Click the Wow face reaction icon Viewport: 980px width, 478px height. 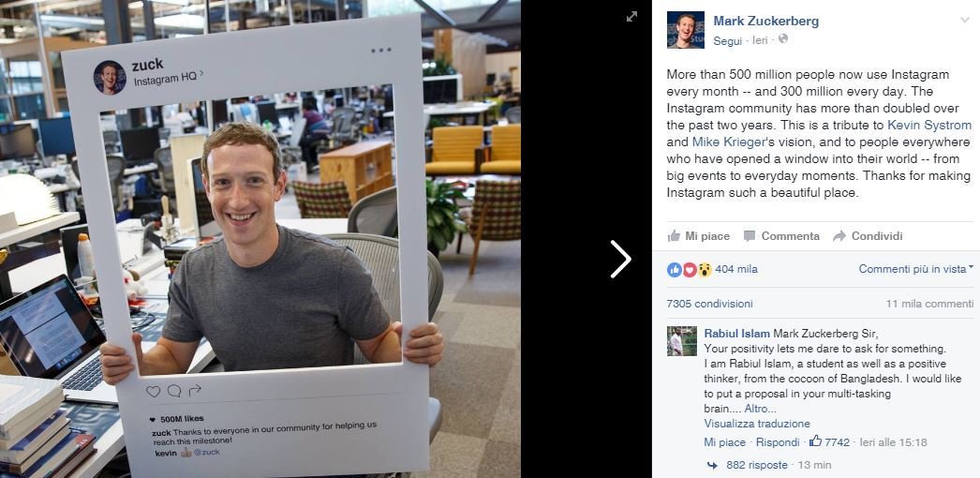[705, 269]
